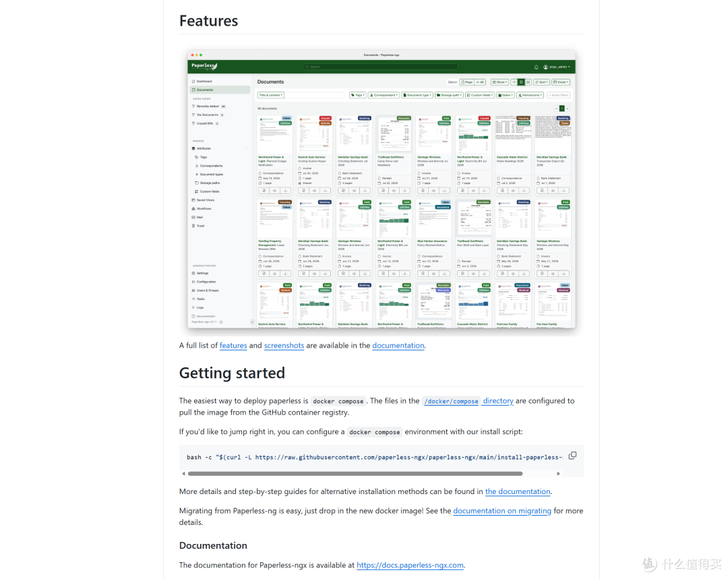The height and width of the screenshot is (579, 728).
Task: Open the Tax Documents saved view
Action: (208, 115)
